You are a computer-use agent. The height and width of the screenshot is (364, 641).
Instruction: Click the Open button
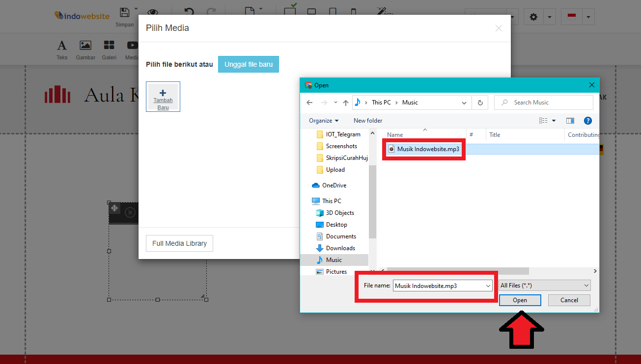pyautogui.click(x=520, y=300)
